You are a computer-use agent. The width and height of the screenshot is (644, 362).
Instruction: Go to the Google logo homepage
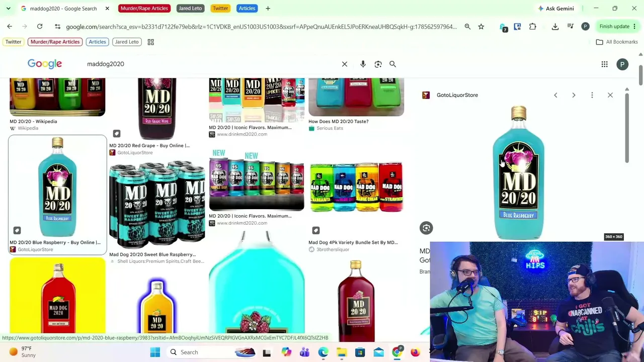45,64
